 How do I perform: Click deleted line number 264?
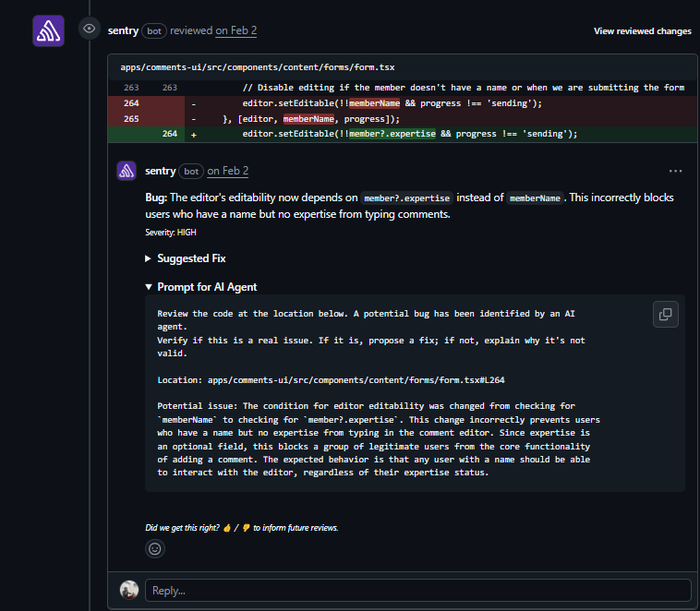131,103
